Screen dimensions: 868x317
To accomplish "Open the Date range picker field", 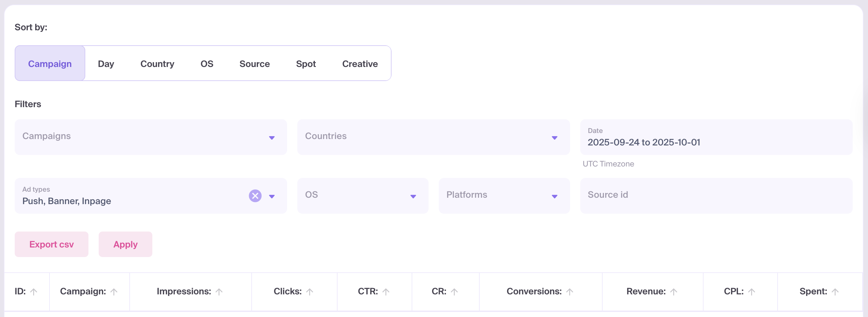I will 716,138.
